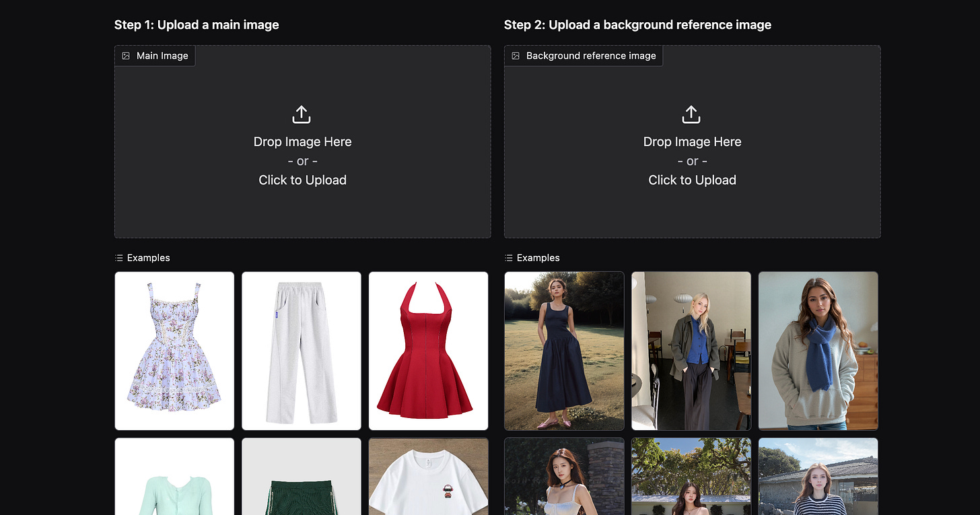
Task: Choose the woman in striped sweater example
Action: pyautogui.click(x=818, y=477)
